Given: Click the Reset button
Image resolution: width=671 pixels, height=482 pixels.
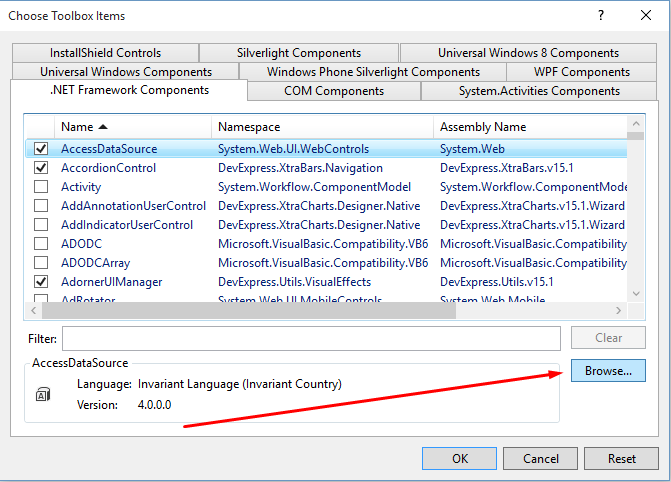Looking at the screenshot, I should [621, 459].
